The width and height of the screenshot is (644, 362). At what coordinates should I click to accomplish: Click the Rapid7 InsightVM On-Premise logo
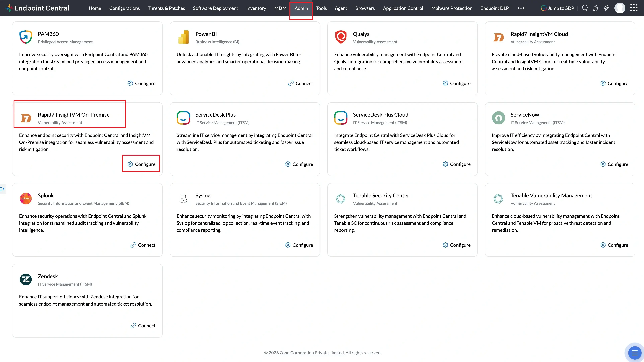click(x=26, y=118)
